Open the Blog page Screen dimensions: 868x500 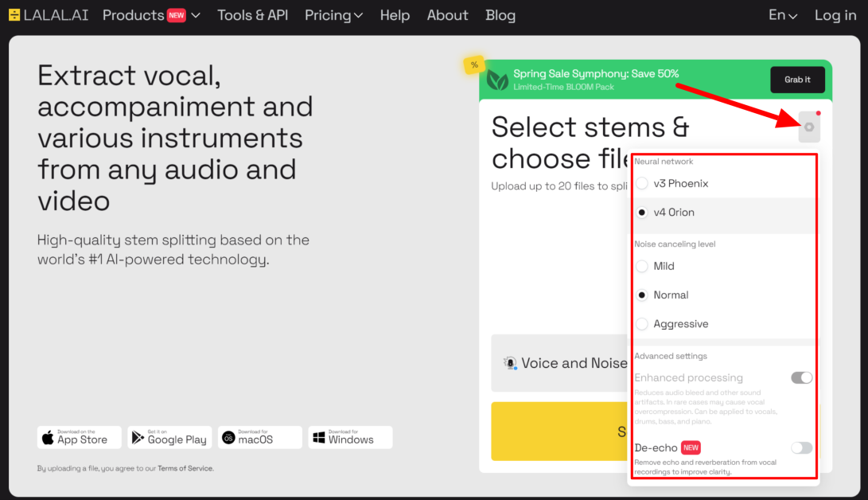point(500,15)
